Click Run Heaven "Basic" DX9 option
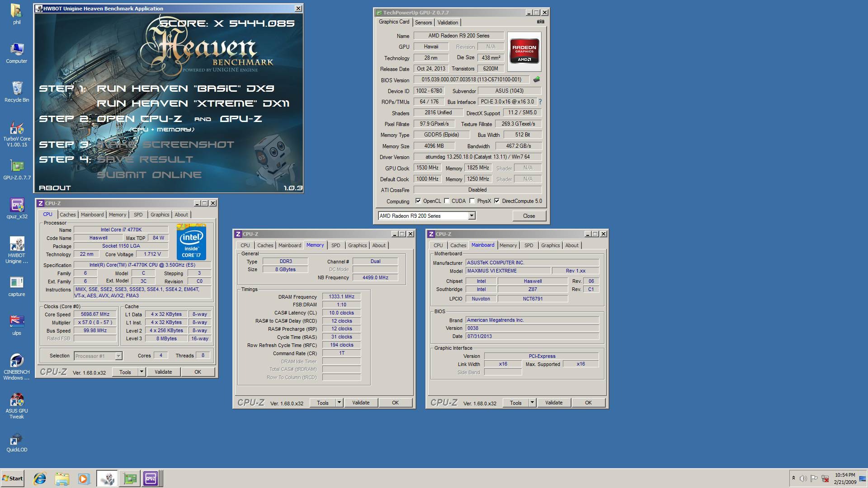The width and height of the screenshot is (868, 488). tap(185, 89)
